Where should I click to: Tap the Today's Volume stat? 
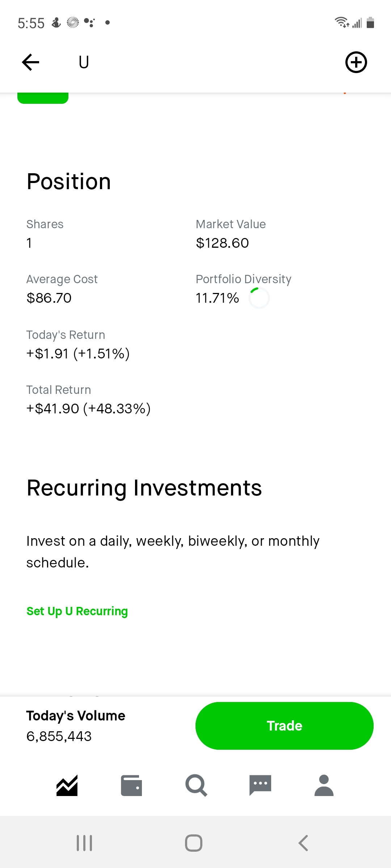[76, 726]
